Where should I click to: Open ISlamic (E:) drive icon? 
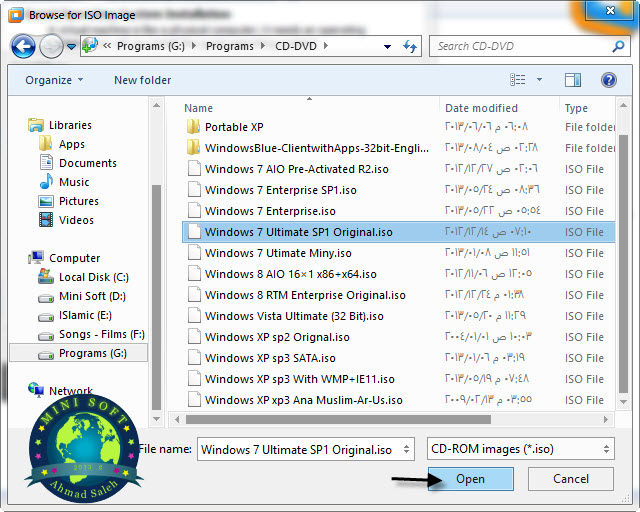(46, 317)
